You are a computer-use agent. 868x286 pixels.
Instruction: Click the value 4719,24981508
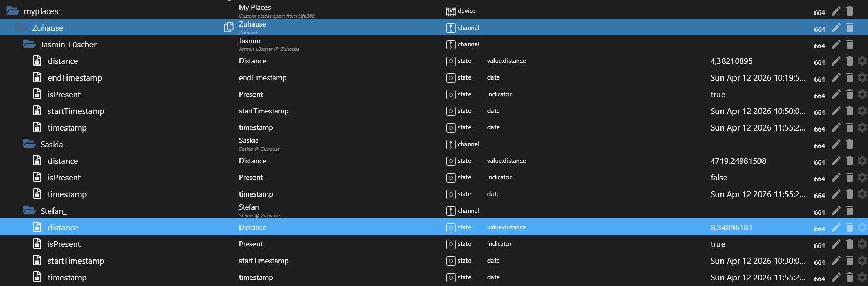[738, 161]
